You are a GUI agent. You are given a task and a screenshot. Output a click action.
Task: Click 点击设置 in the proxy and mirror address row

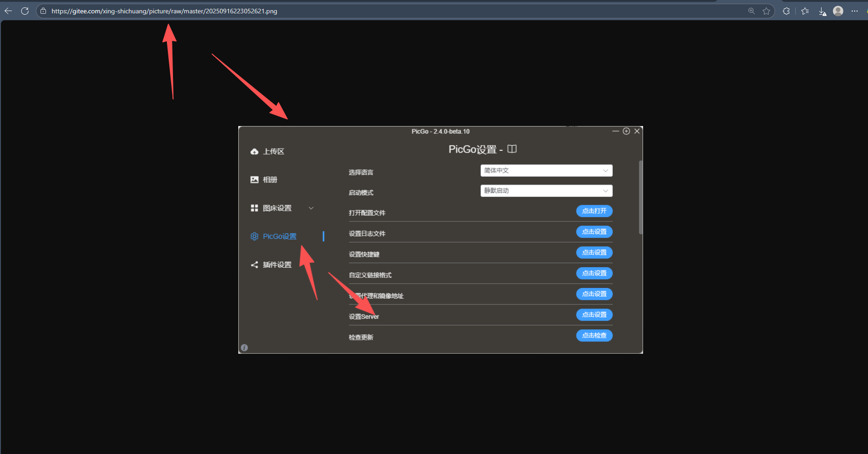(x=594, y=294)
